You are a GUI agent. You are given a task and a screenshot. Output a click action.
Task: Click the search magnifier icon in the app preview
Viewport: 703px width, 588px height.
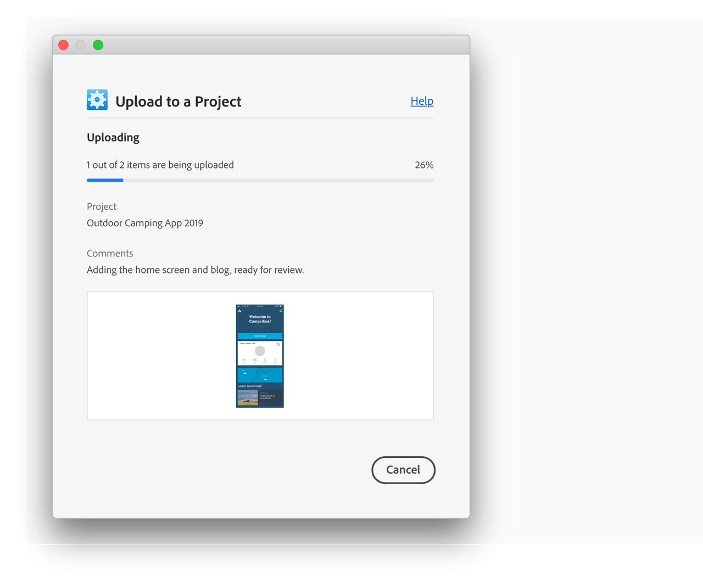[281, 311]
